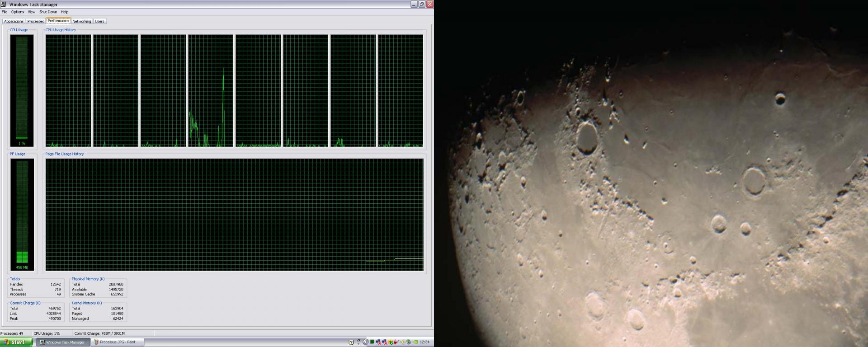Click the first disconnected network tray icon

[378, 342]
